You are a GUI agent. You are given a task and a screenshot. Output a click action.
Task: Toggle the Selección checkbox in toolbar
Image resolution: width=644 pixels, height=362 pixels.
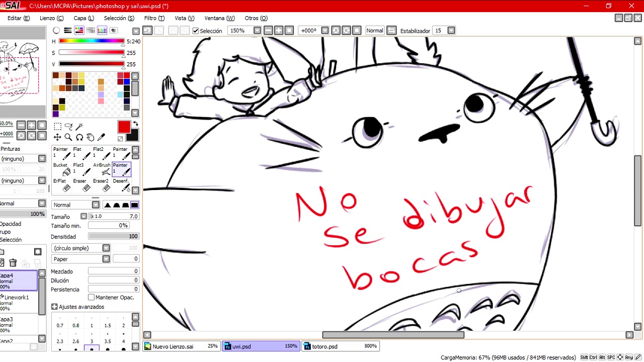click(196, 31)
